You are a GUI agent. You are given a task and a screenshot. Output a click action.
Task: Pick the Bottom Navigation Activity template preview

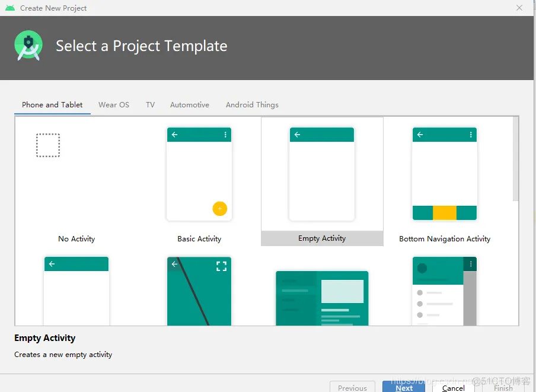[x=444, y=174]
